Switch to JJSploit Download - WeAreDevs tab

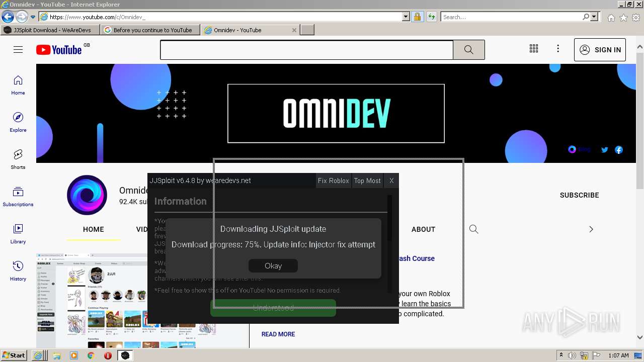[50, 30]
